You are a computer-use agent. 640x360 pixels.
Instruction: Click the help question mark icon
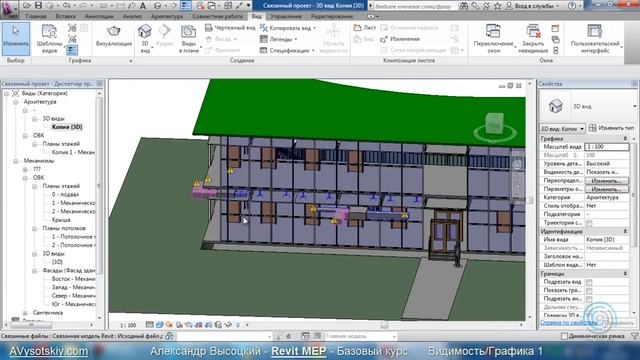(572, 6)
